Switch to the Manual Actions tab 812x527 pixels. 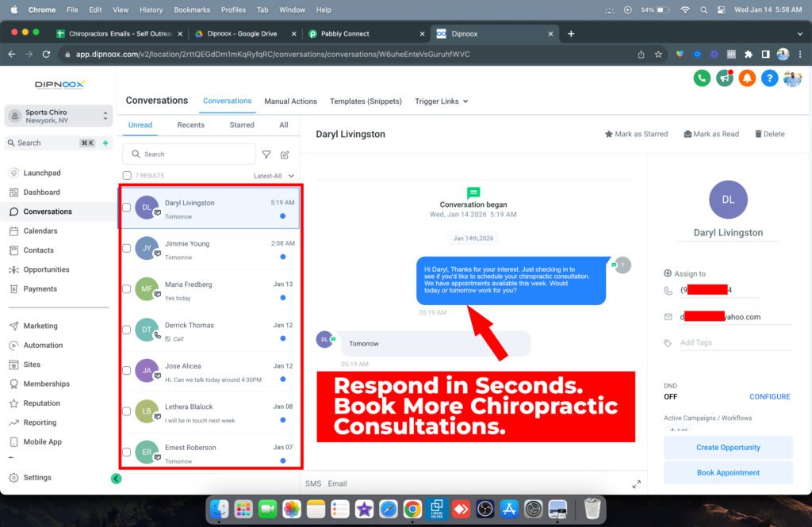[290, 101]
